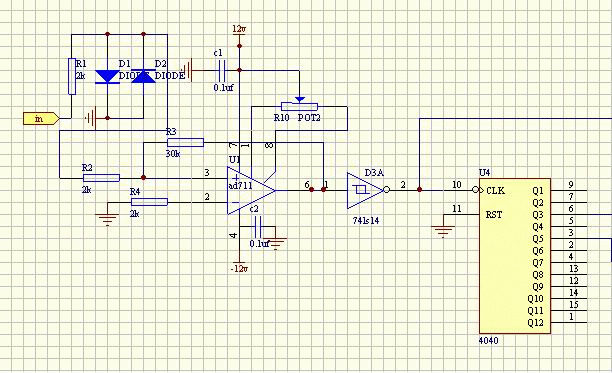612x373 pixels.
Task: Click the -12v power port symbol
Action: (x=239, y=266)
